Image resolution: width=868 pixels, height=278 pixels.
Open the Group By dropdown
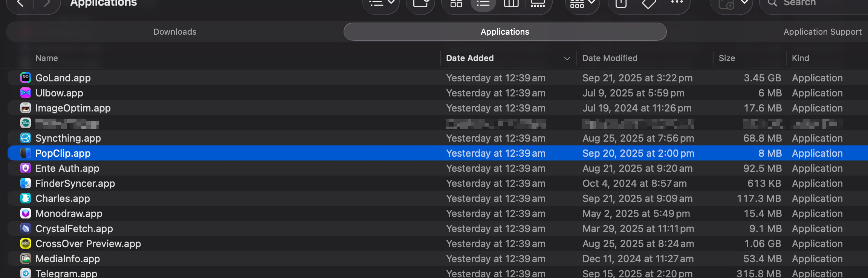[582, 4]
